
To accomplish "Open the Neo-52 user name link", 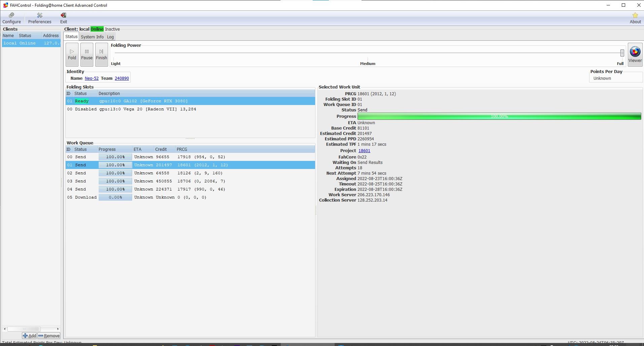I will tap(92, 78).
